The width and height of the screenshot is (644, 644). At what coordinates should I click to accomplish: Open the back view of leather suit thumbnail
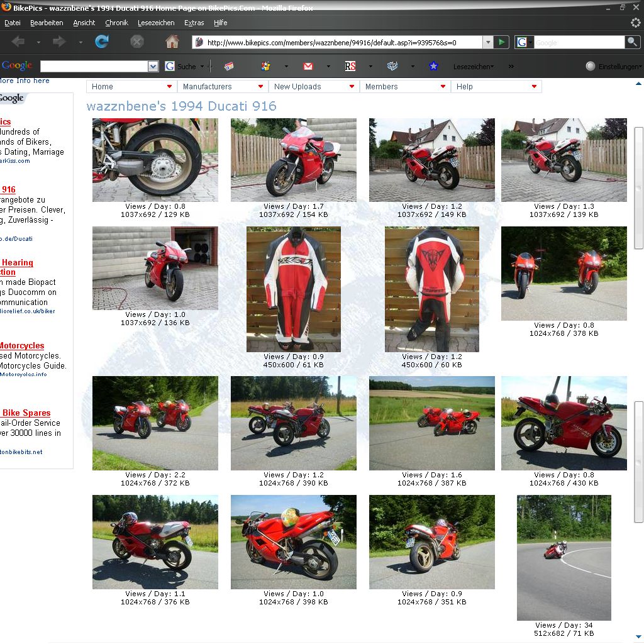(432, 289)
